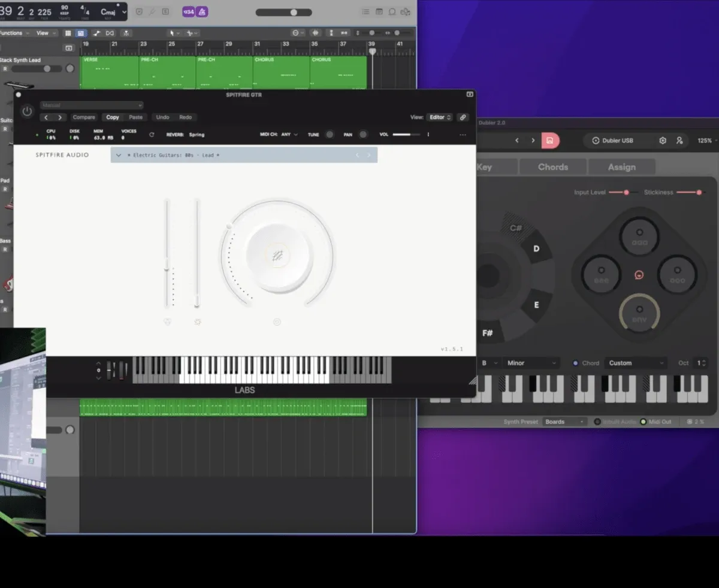719x588 pixels.
Task: Click Paste in the Spitfire plugin header
Action: [x=136, y=117]
